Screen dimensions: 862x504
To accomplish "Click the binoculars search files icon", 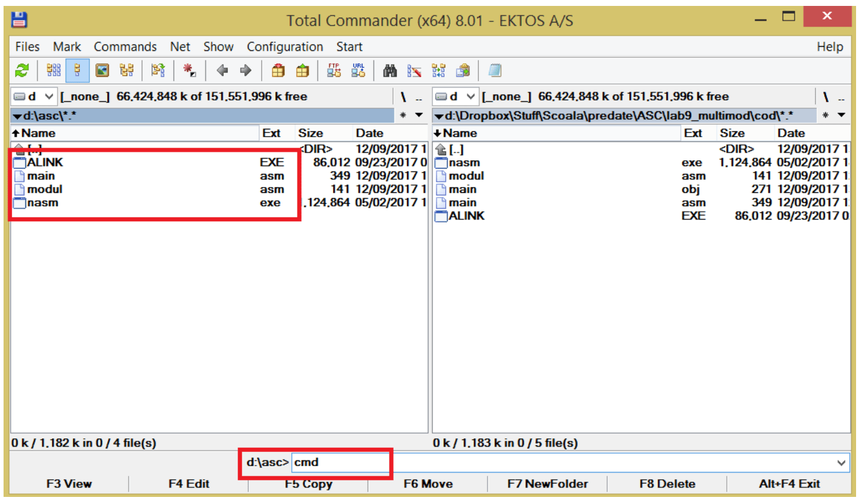I will pos(390,71).
